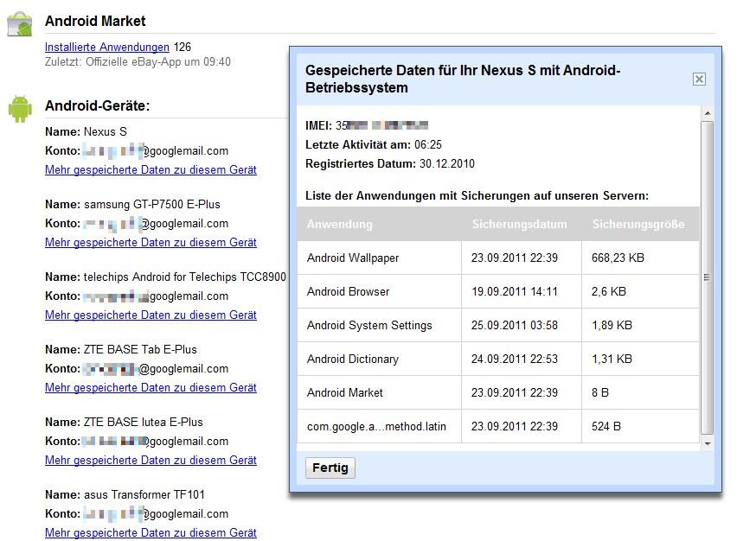Open more saved data for Nexus S
Image resolution: width=756 pixels, height=541 pixels.
151,170
